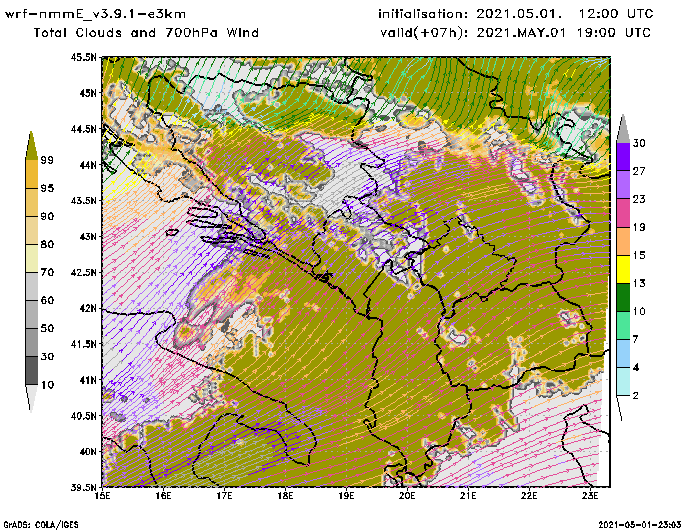Select the '17E' longitude axis label
This screenshot has width=700, height=530.
[x=225, y=496]
